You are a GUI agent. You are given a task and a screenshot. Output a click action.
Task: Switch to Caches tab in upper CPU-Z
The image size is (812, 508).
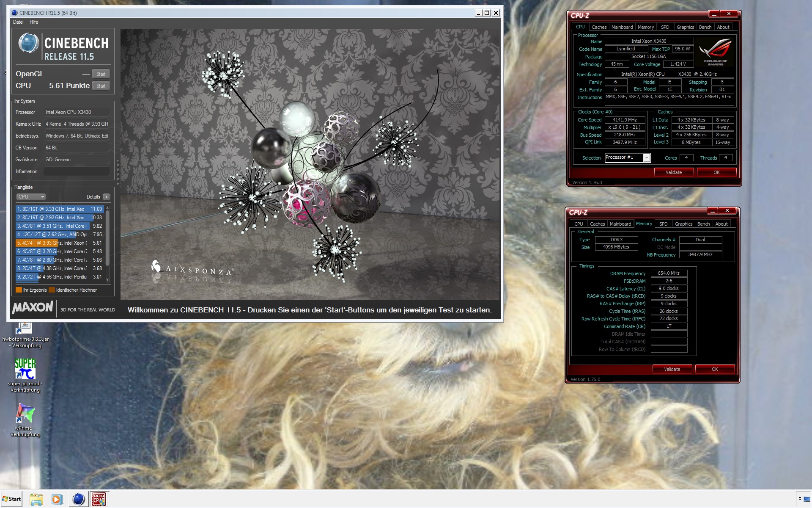[599, 27]
